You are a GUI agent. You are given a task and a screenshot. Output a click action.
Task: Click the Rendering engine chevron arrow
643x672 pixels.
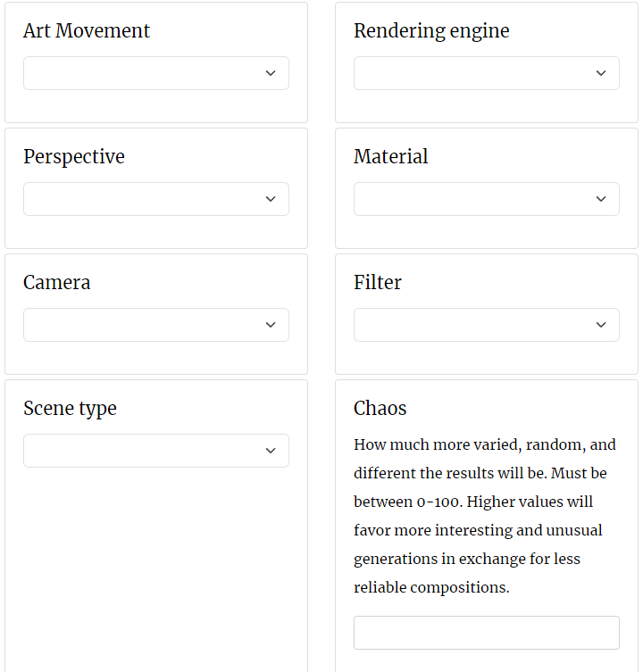(601, 73)
